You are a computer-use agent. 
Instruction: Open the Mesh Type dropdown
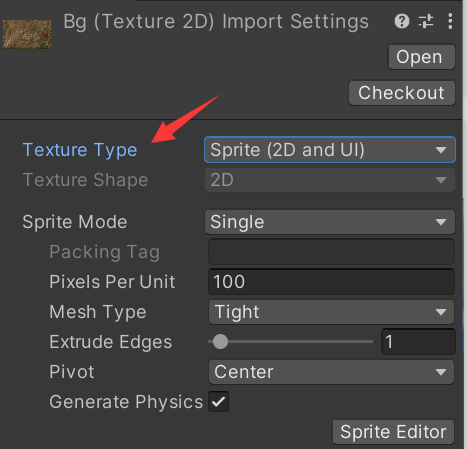click(x=331, y=312)
